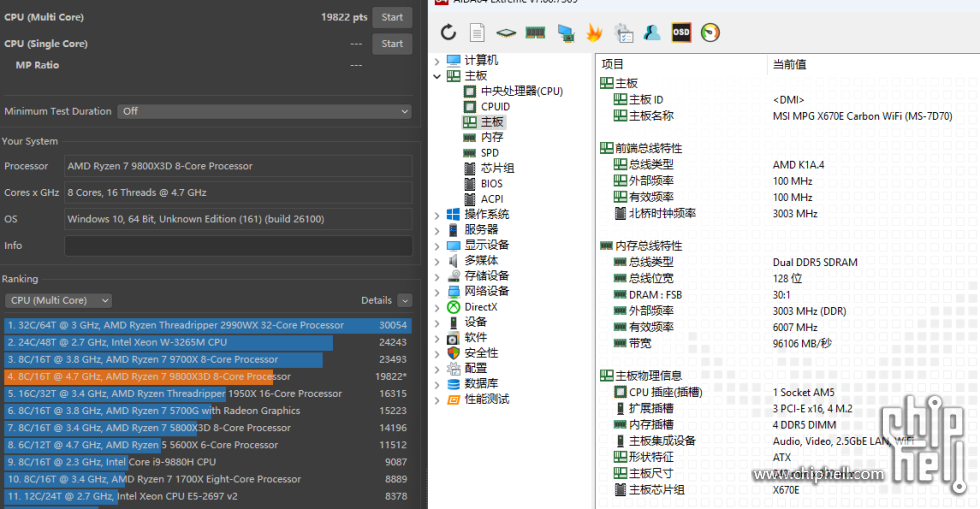
Task: Select ranking row Intel Xeon W-3265M
Action: [x=208, y=343]
